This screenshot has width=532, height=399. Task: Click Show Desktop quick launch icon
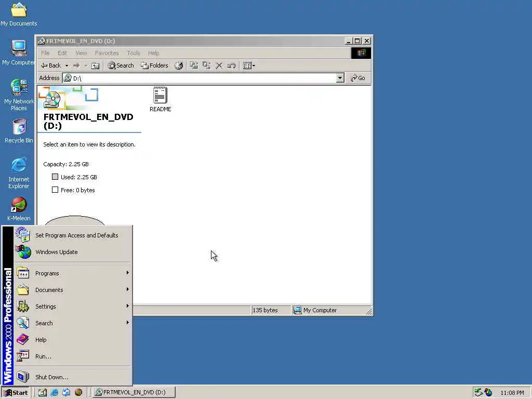(x=42, y=393)
